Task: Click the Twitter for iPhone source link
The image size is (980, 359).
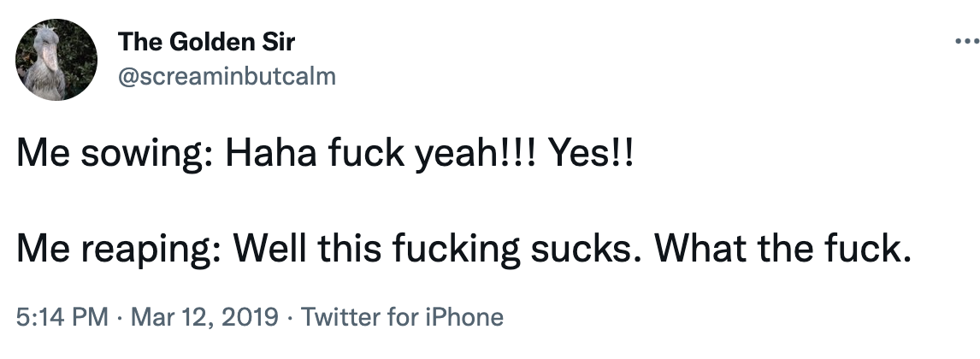Action: tap(403, 318)
